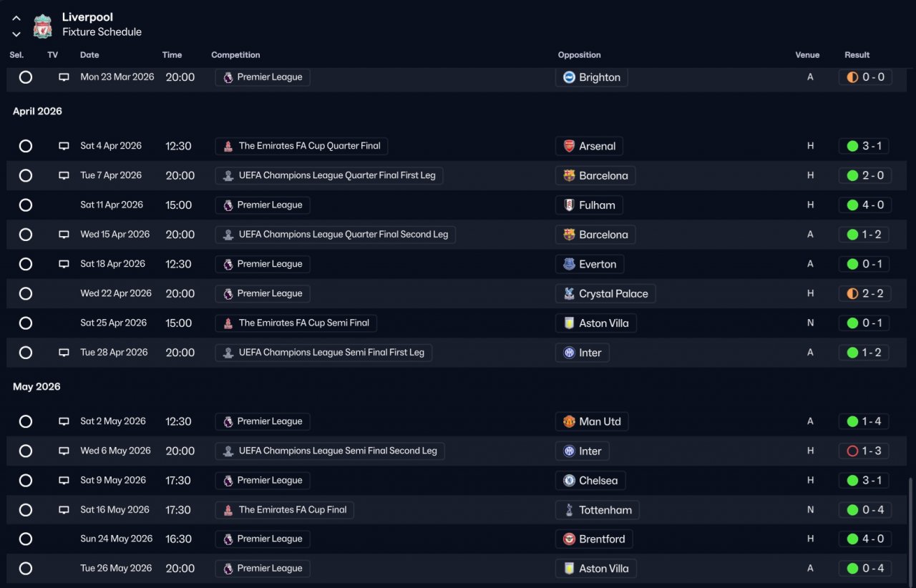Click the TV icon on the Tottenham row
The height and width of the screenshot is (588, 916).
tap(64, 510)
